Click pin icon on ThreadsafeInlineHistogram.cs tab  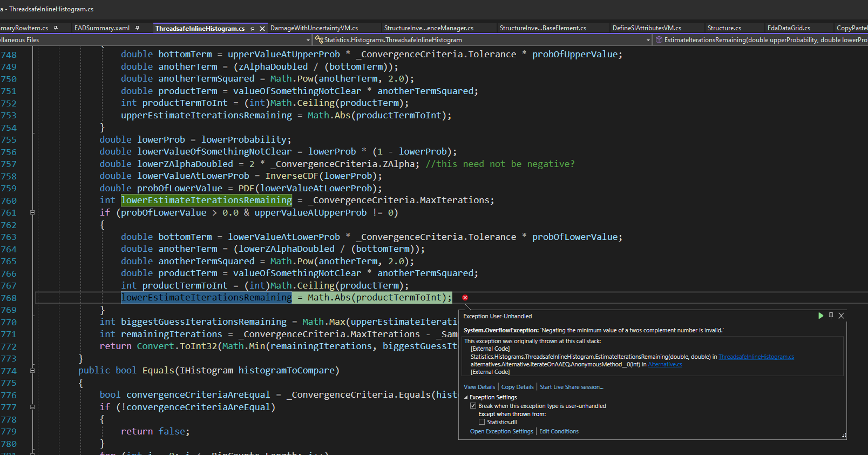(x=252, y=29)
